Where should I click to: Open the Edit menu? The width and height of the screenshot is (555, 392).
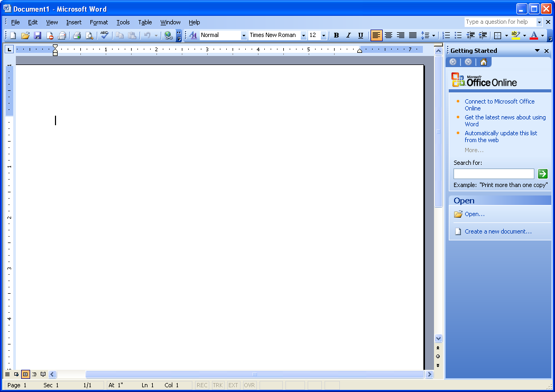tap(33, 22)
